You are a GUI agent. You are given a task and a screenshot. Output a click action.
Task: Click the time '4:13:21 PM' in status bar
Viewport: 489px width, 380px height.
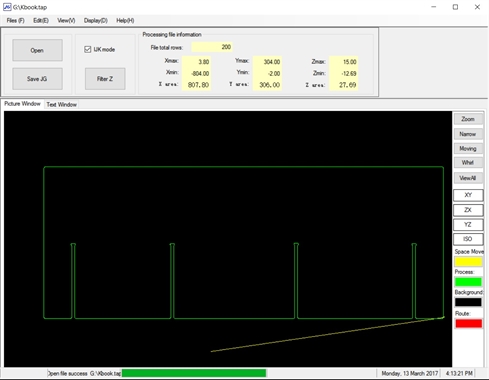[459, 373]
